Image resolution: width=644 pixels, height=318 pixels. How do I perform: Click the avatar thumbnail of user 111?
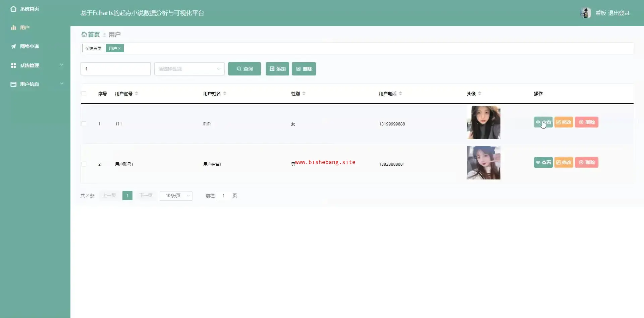(x=484, y=122)
